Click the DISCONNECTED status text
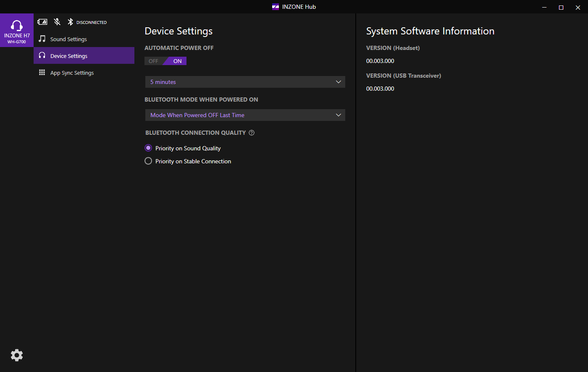This screenshot has height=372, width=588. [x=92, y=22]
